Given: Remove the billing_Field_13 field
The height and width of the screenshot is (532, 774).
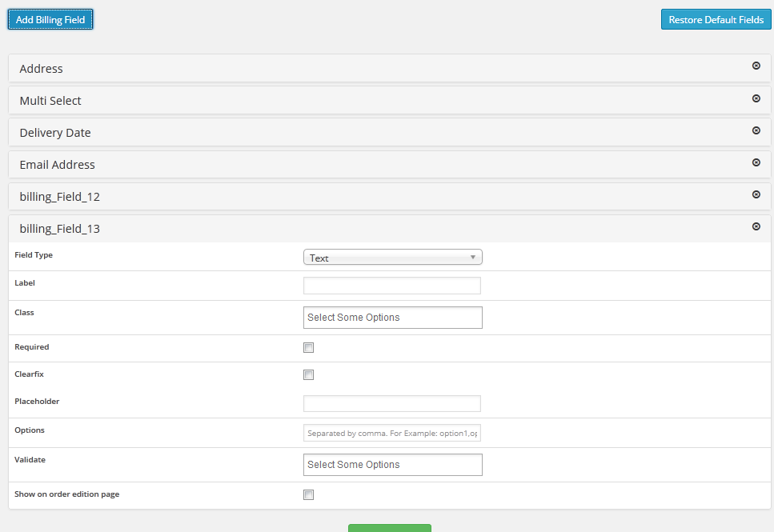Looking at the screenshot, I should [x=756, y=226].
